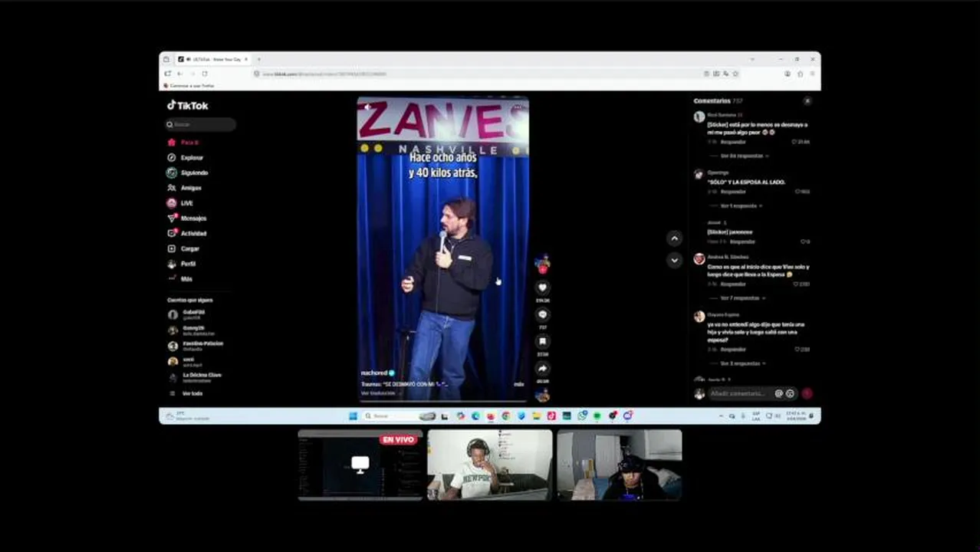Select the TikTok browser tab
Image resolution: width=980 pixels, height=552 pixels.
coord(212,59)
